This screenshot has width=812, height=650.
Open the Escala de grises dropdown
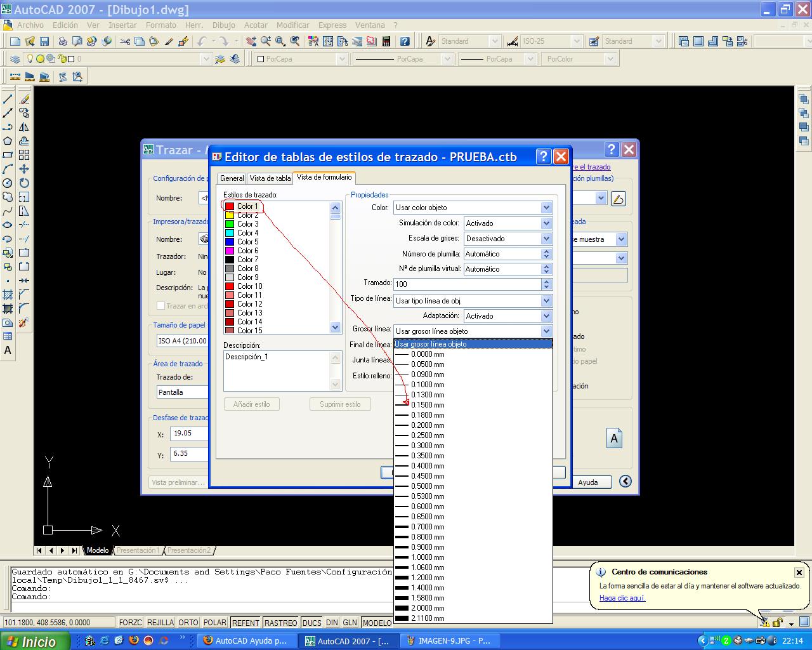(x=546, y=239)
